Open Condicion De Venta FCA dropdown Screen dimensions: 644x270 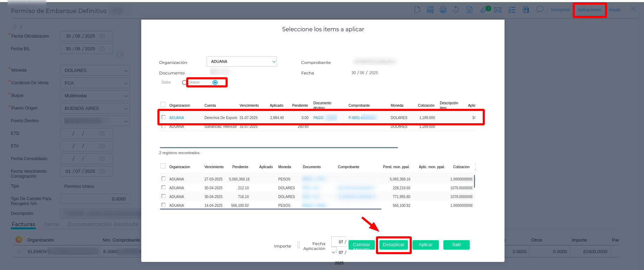click(95, 83)
